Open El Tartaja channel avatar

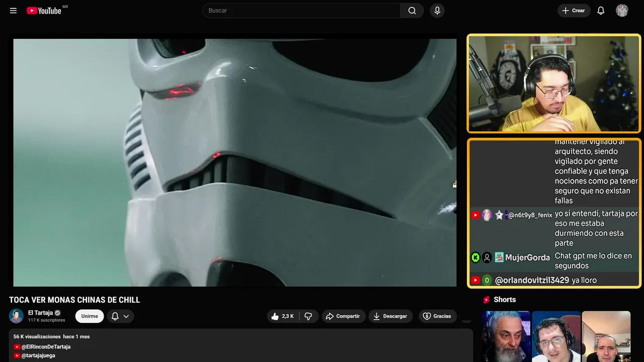click(16, 316)
